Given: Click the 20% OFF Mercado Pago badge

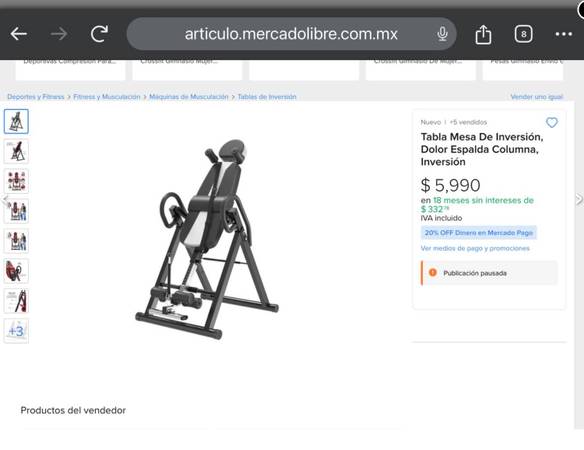Looking at the screenshot, I should pyautogui.click(x=479, y=232).
